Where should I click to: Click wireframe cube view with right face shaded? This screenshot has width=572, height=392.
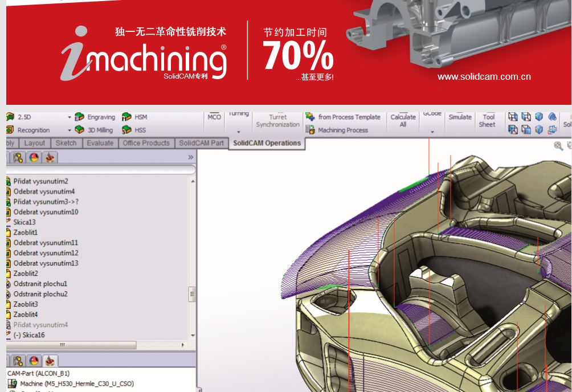tap(513, 117)
